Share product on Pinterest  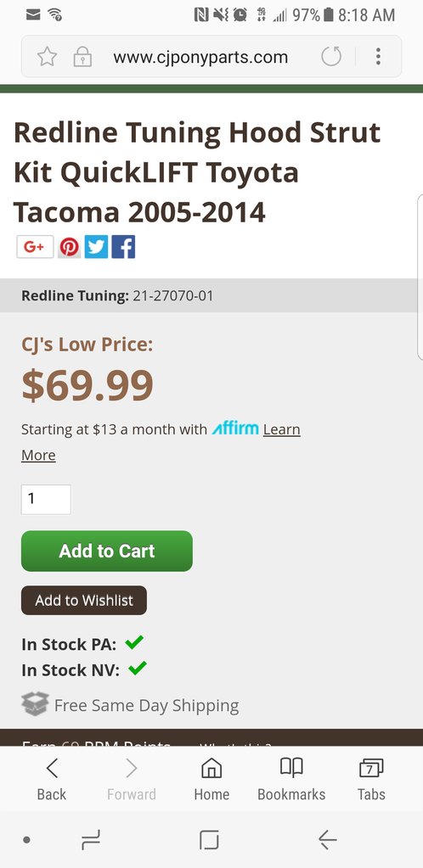tap(70, 247)
